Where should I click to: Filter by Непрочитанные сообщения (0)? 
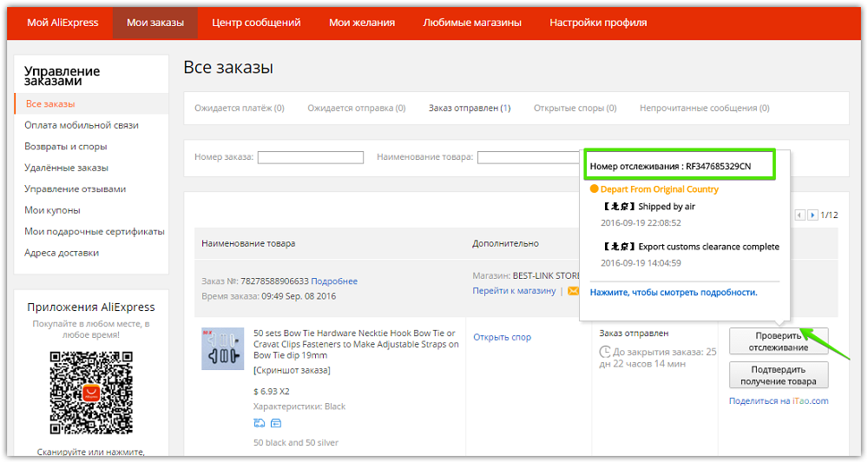point(705,108)
